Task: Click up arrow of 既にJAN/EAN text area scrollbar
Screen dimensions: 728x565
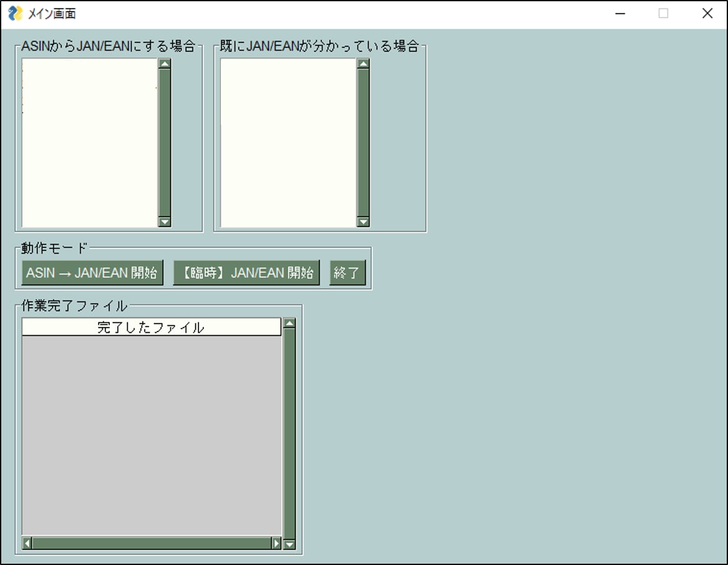Action: pyautogui.click(x=363, y=64)
